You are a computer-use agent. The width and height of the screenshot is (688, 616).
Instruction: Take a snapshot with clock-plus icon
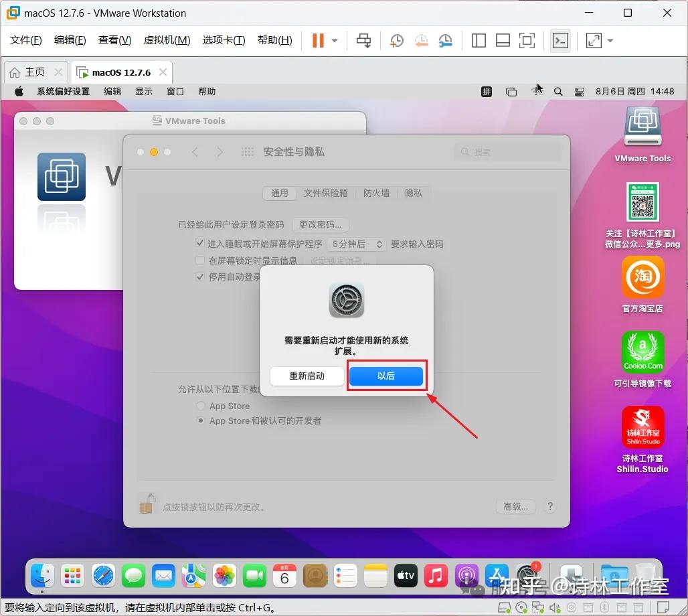pyautogui.click(x=397, y=40)
